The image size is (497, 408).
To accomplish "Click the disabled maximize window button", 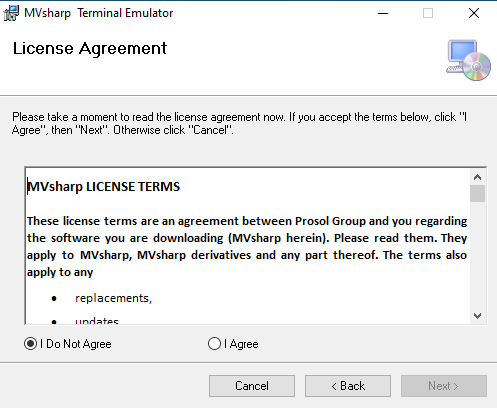I will click(x=428, y=13).
